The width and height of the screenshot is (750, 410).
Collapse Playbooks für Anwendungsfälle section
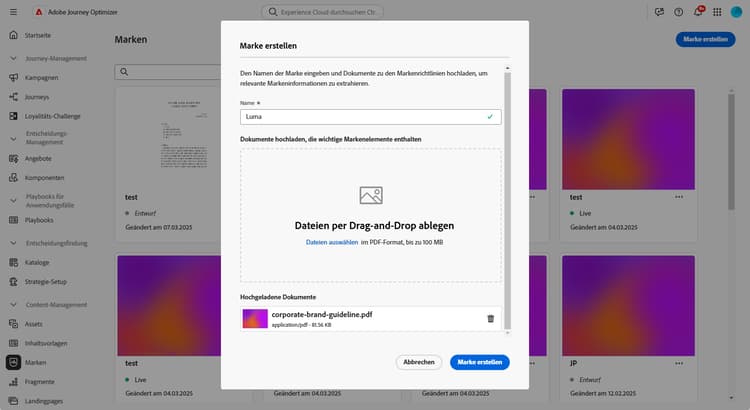[13, 200]
